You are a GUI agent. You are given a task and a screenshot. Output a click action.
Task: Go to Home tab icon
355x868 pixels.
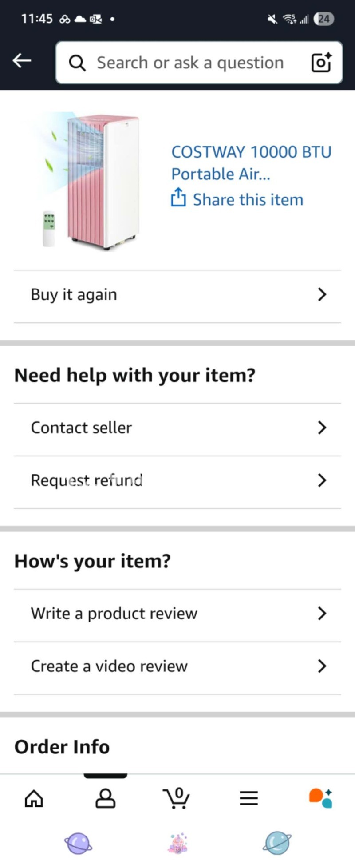coord(34,799)
